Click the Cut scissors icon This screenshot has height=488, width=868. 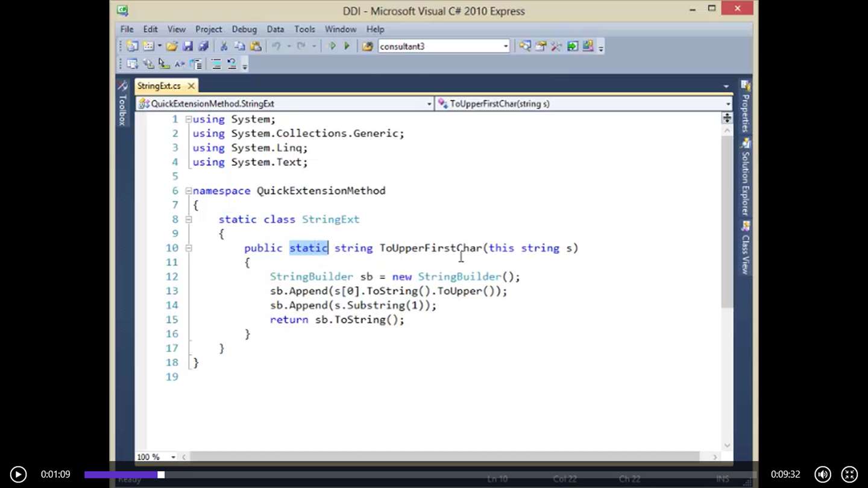coord(224,46)
